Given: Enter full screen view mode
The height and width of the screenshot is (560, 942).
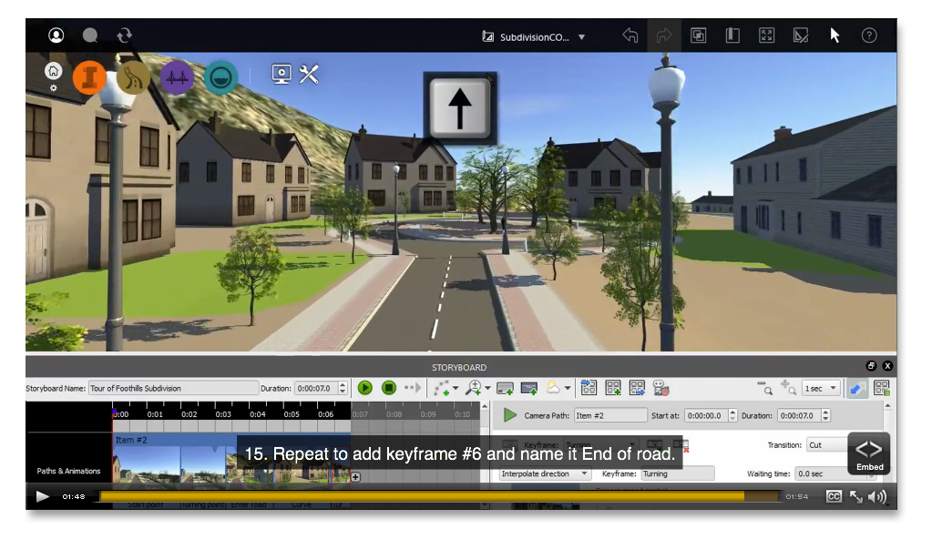Looking at the screenshot, I should click(766, 36).
